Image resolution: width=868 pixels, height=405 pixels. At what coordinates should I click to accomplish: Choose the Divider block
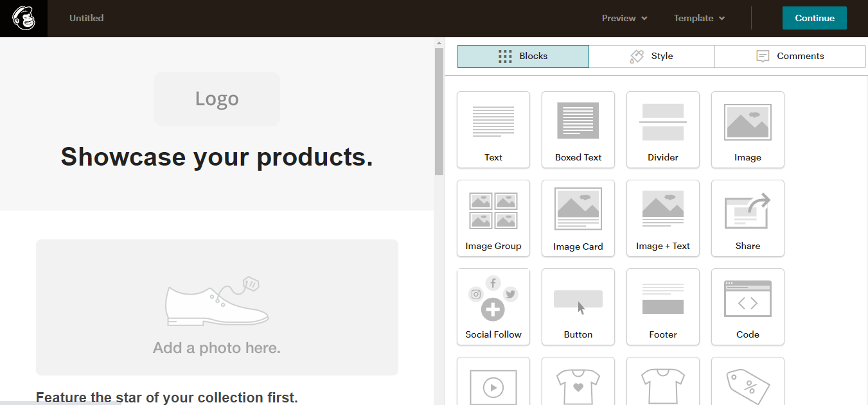pos(663,129)
